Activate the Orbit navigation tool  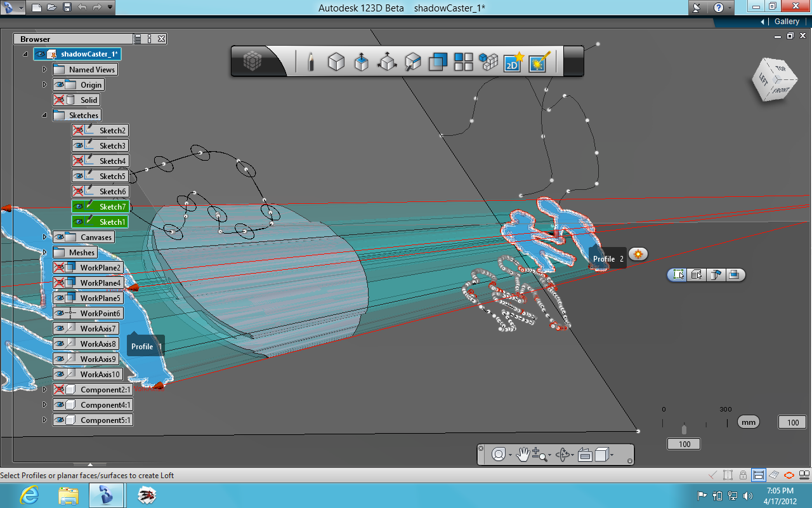coord(563,455)
